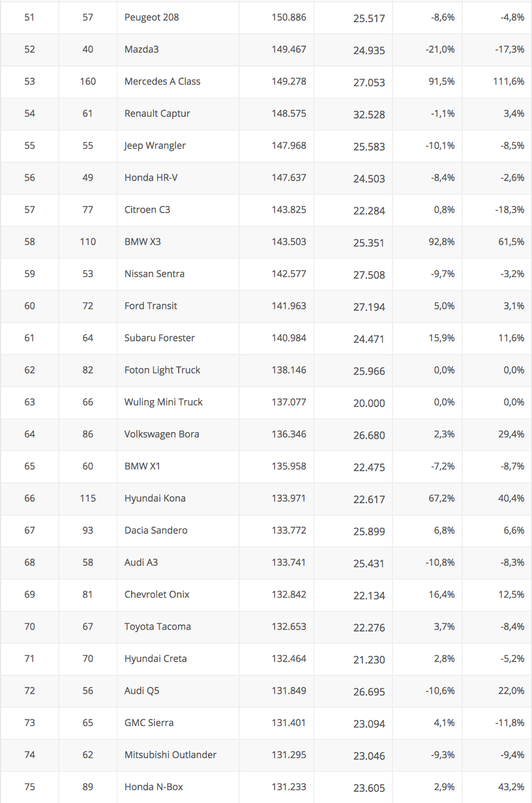This screenshot has height=803, width=532.
Task: Click the Peugeot 208 model name
Action: [151, 18]
